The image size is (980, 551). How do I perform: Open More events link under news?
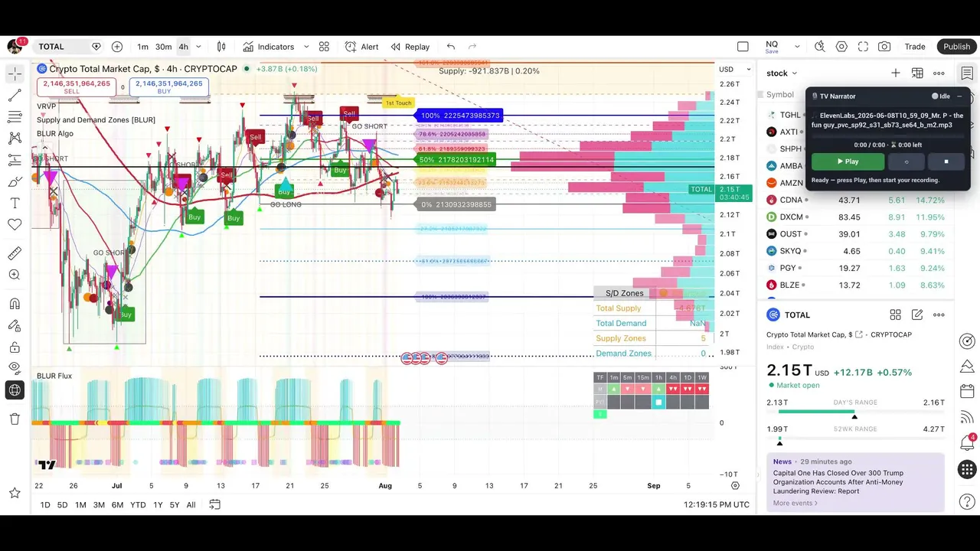(x=795, y=503)
